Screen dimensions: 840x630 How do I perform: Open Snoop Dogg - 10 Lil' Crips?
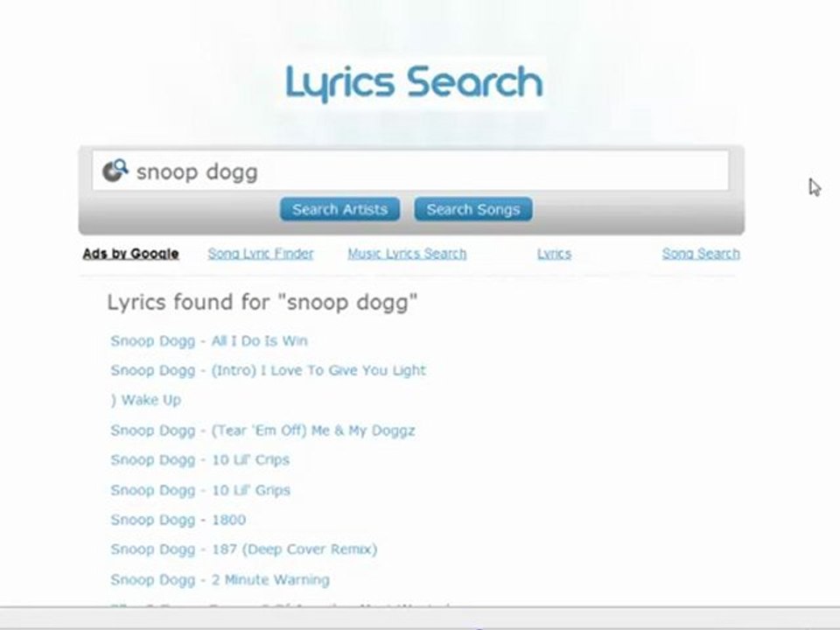pyautogui.click(x=199, y=459)
